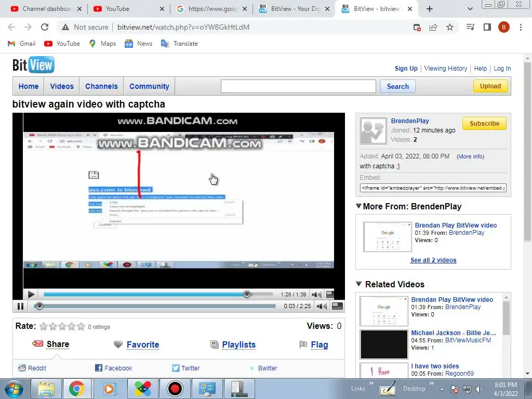532x399 pixels.
Task: Expand the Desktop toolbar chevron
Action: click(x=432, y=383)
